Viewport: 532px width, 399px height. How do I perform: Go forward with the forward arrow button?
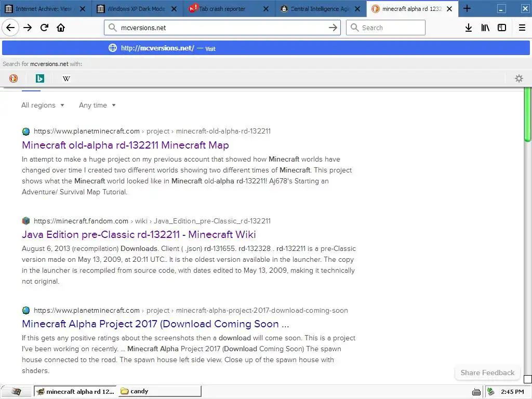[x=28, y=28]
